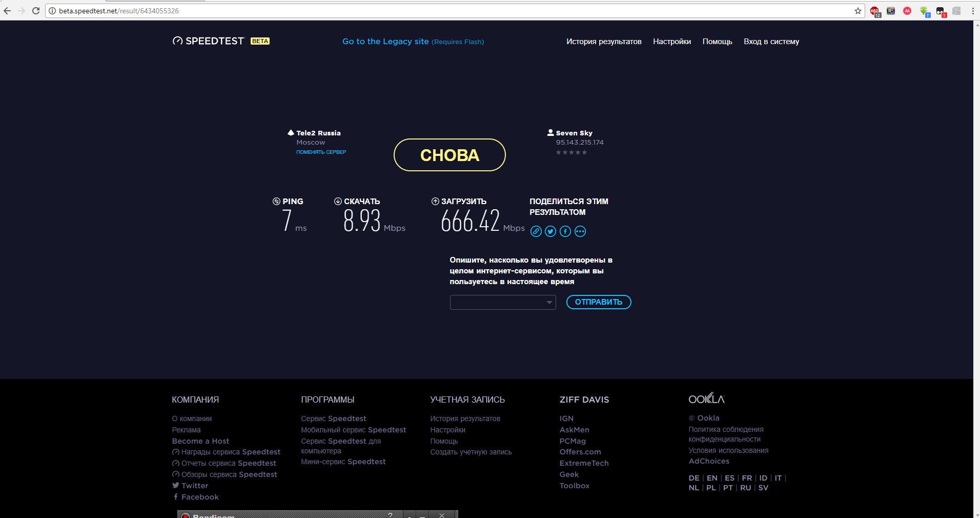Copy result link via chain icon
This screenshot has height=518, width=980.
[x=536, y=231]
